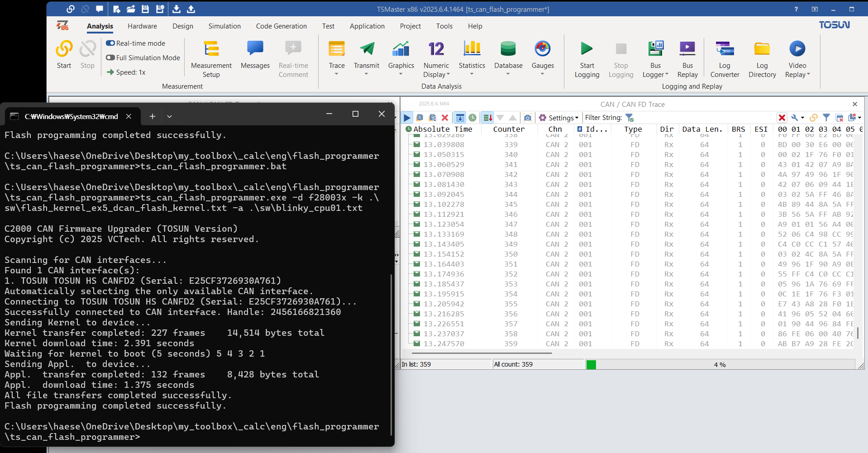The image size is (868, 453).
Task: Click the Counter column header
Action: [509, 129]
